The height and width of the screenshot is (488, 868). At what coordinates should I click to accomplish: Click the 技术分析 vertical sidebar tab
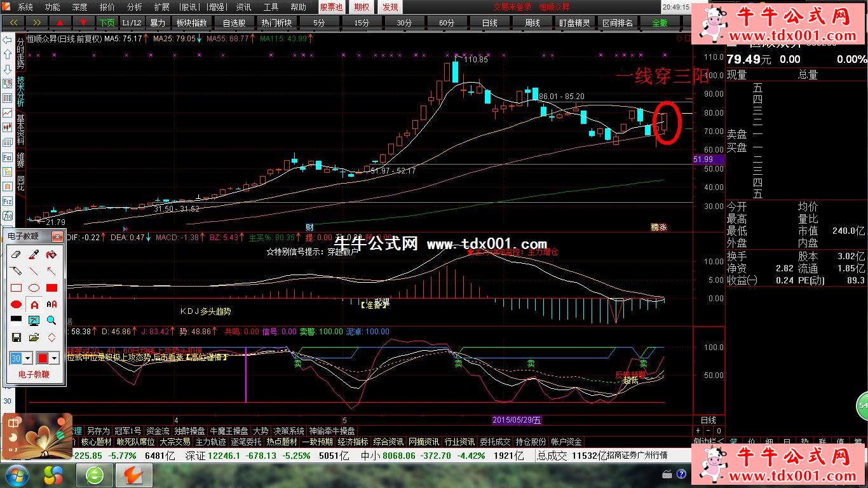click(20, 93)
